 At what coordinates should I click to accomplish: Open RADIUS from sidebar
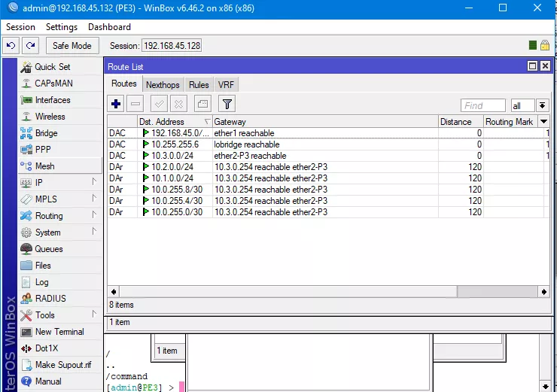pyautogui.click(x=59, y=299)
